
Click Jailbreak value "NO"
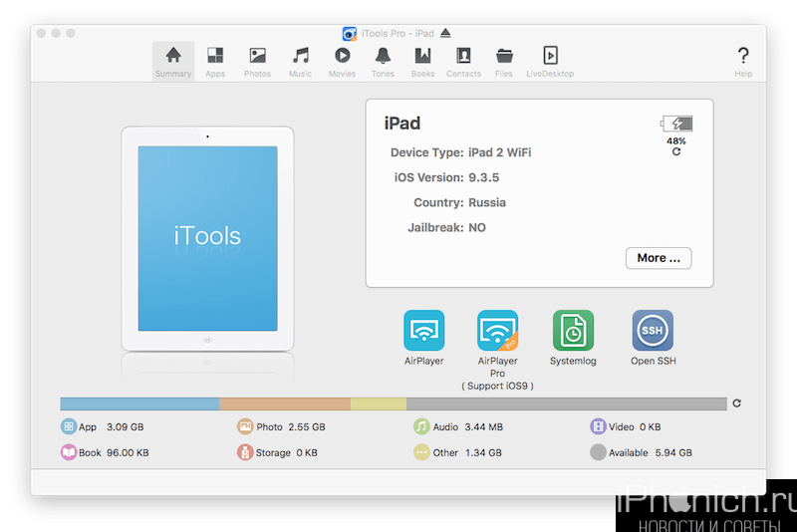pos(477,227)
